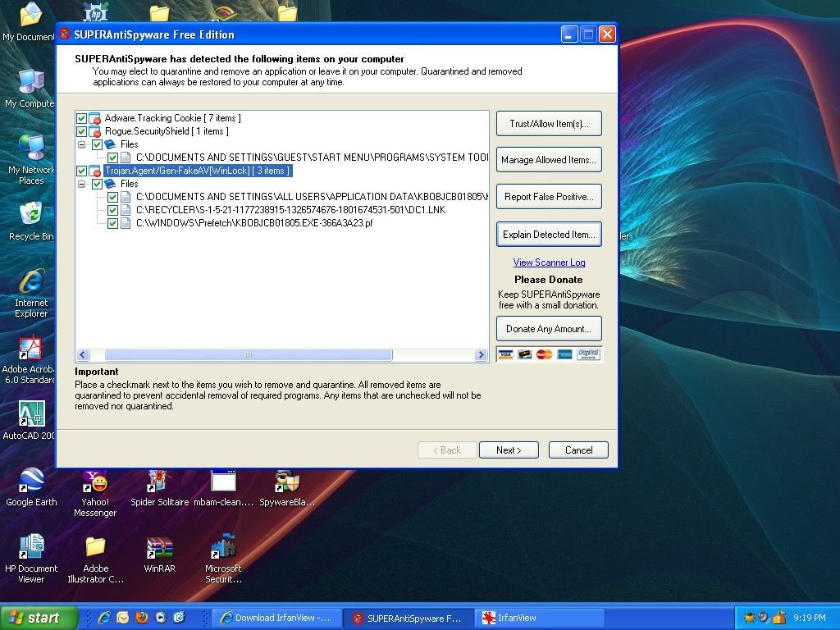Uncheck the C:\WINDOWS\Prefetch file checkbox

point(112,223)
